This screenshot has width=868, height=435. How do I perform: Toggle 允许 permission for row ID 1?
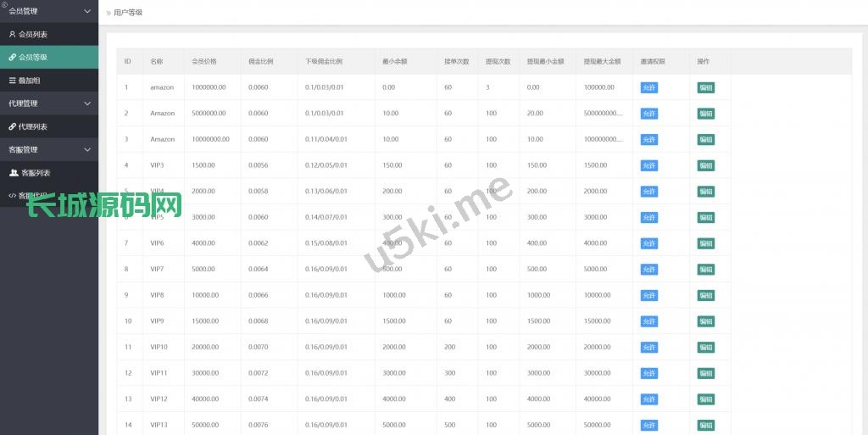coord(648,87)
